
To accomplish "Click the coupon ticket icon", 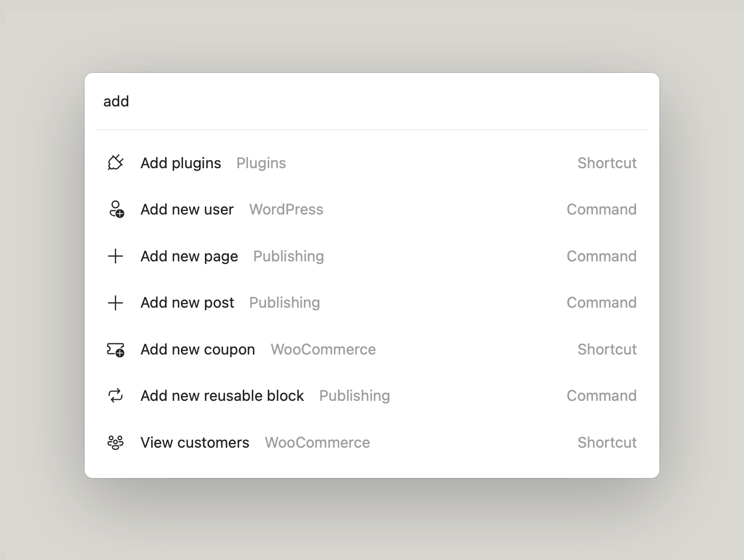I will pyautogui.click(x=115, y=350).
